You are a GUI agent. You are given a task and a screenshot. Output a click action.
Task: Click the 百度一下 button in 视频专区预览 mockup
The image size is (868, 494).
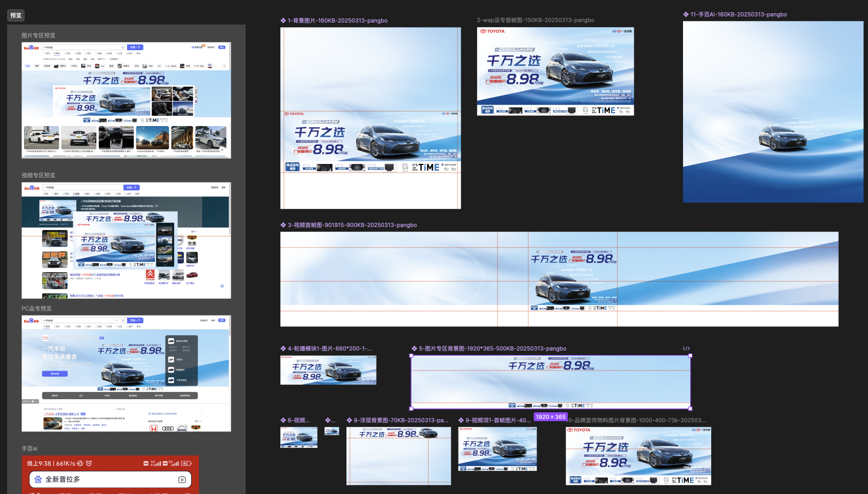pyautogui.click(x=132, y=188)
